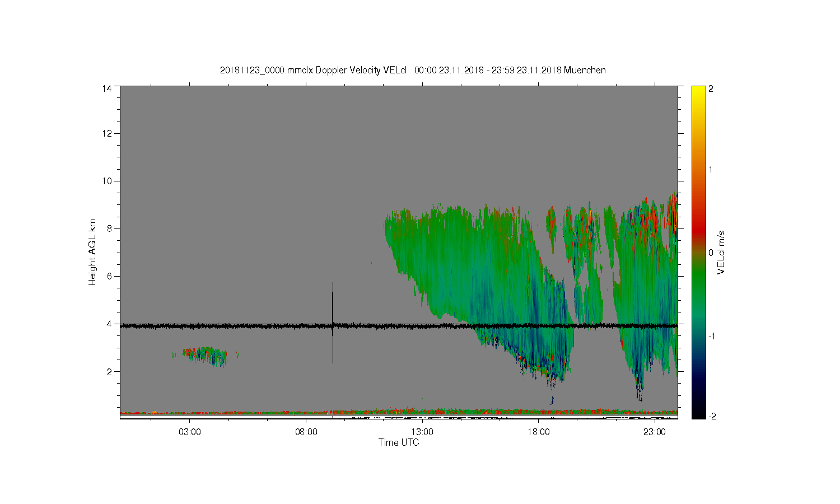Click the end time '23:59 23.11.2018' in the title
Image resolution: width=840 pixels, height=504 pixels.
point(527,71)
